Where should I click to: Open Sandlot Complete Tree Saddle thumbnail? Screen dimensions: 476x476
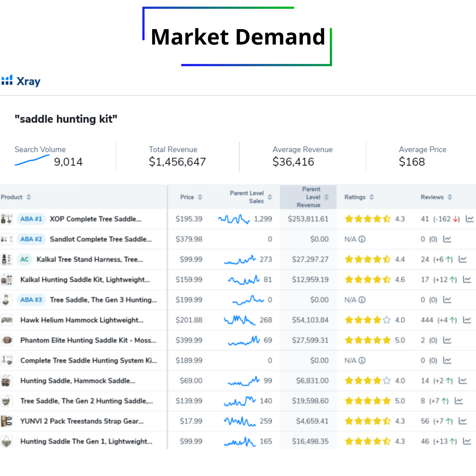[7, 239]
